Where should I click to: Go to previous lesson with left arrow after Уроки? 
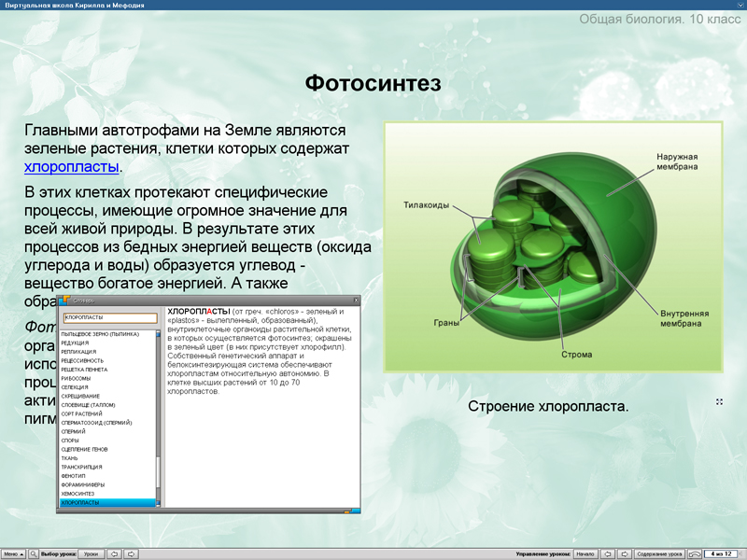point(115,553)
